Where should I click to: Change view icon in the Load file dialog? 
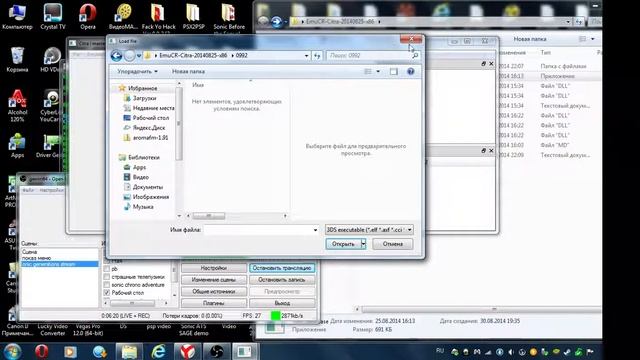point(368,71)
